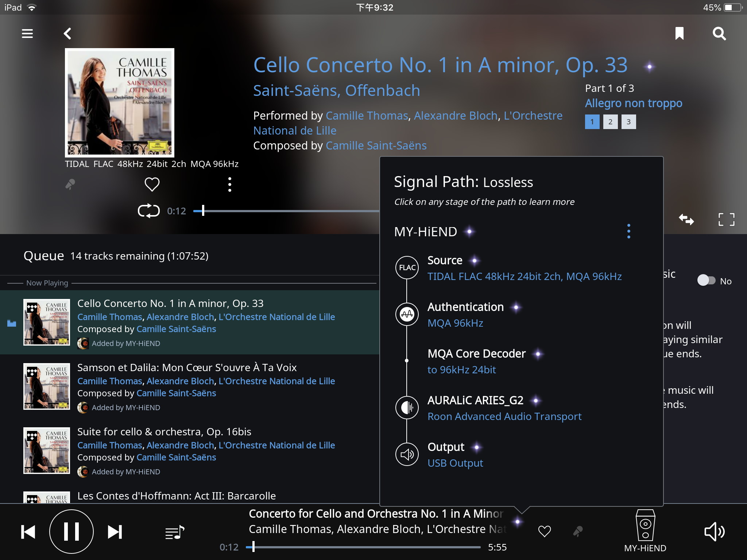Go back with the left arrow
This screenshot has width=747, height=560.
tap(67, 34)
